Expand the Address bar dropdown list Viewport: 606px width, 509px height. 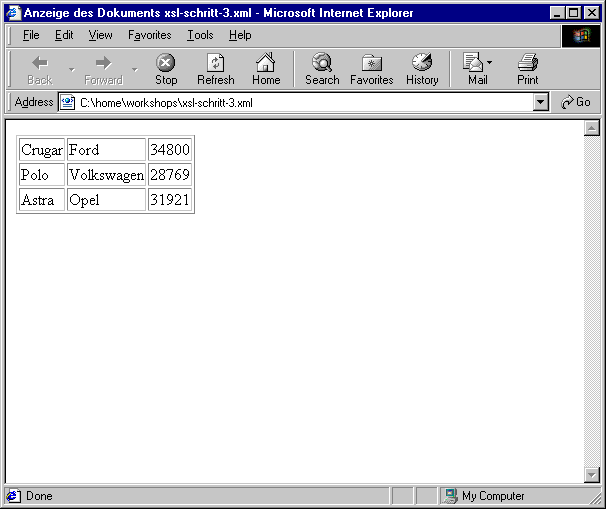tap(540, 102)
